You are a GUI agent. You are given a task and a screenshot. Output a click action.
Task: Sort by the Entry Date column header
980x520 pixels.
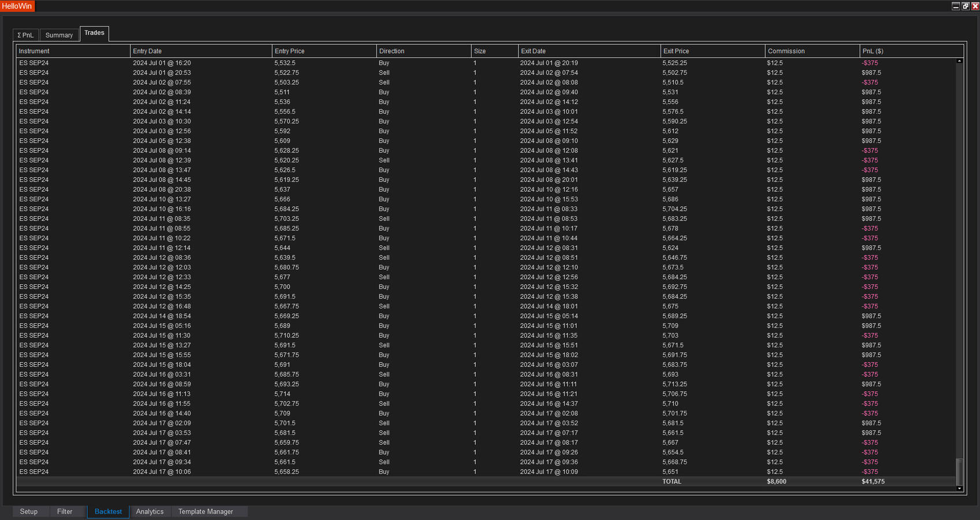pyautogui.click(x=147, y=51)
